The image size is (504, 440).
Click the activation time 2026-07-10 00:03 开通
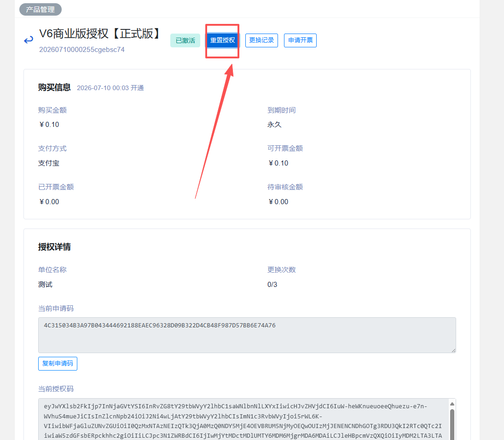point(110,88)
